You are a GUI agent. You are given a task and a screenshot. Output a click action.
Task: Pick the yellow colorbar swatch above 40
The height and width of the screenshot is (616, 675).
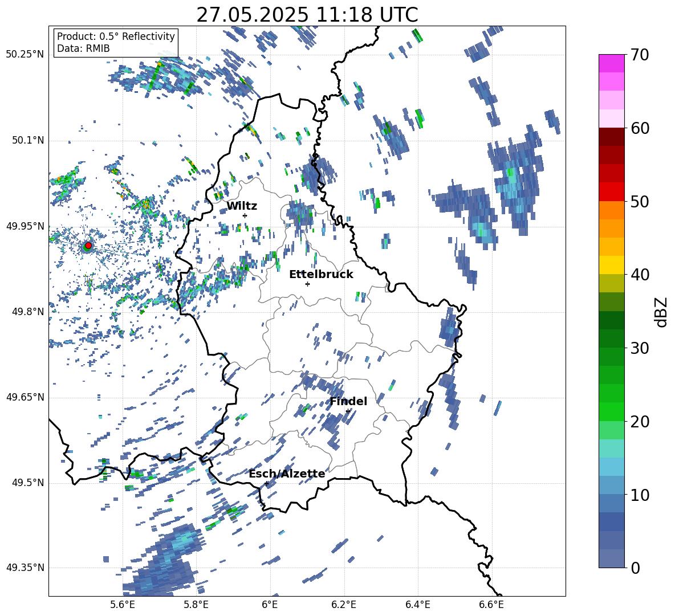click(x=611, y=265)
